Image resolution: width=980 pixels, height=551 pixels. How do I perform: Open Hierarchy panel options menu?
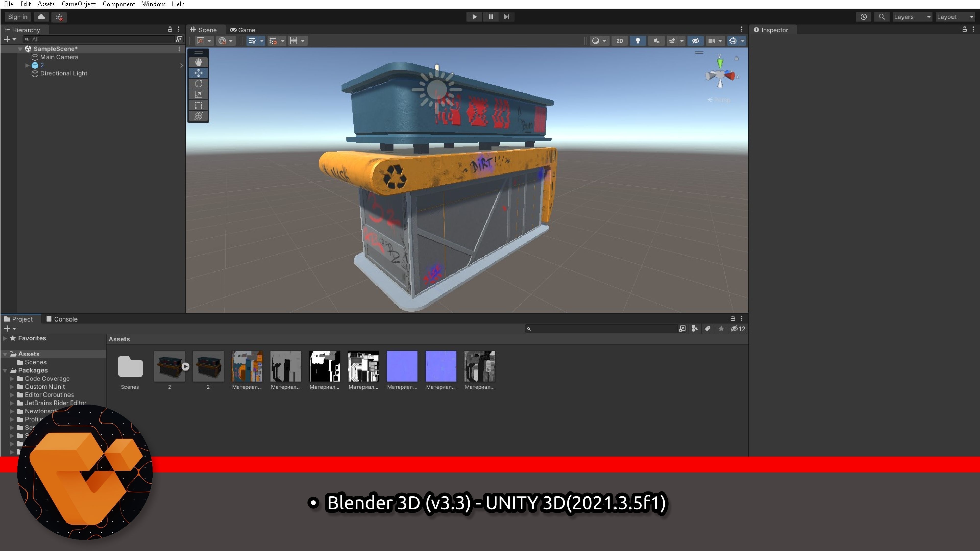(178, 29)
